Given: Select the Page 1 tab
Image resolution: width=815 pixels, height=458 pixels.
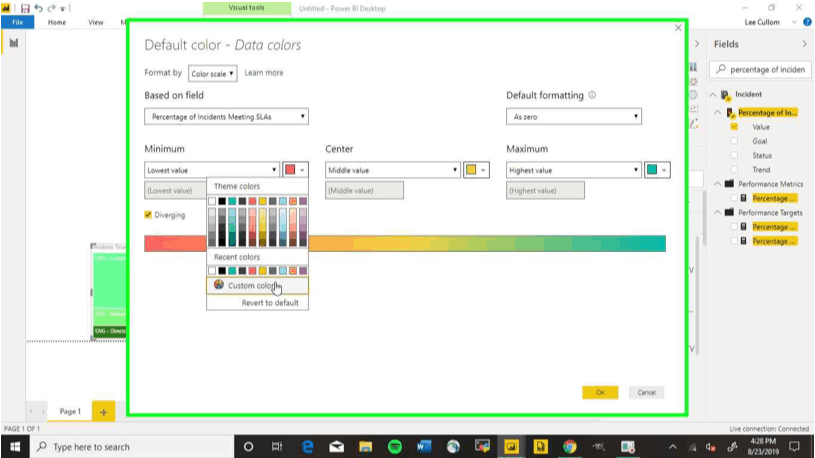Looking at the screenshot, I should pos(70,412).
